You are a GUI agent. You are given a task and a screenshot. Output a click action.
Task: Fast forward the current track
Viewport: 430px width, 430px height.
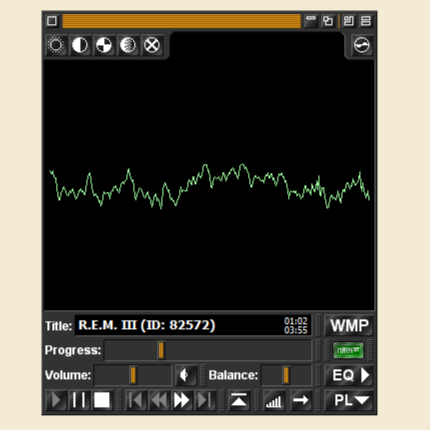182,400
